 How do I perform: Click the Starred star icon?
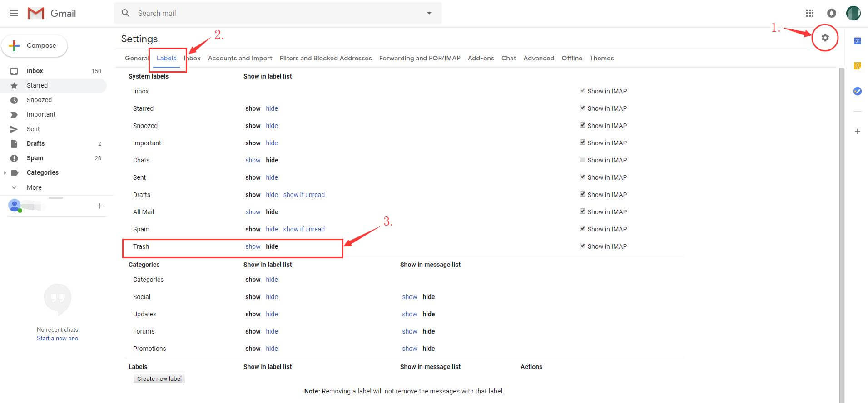(x=14, y=85)
